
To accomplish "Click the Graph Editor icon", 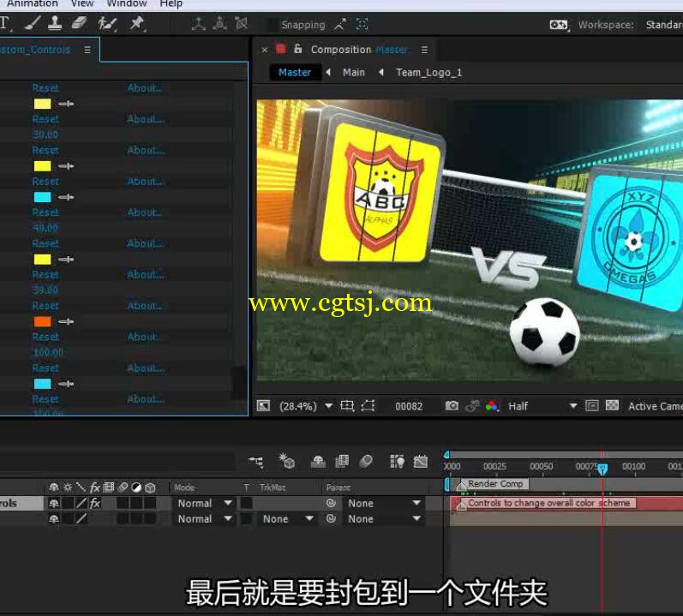I will coord(421,462).
